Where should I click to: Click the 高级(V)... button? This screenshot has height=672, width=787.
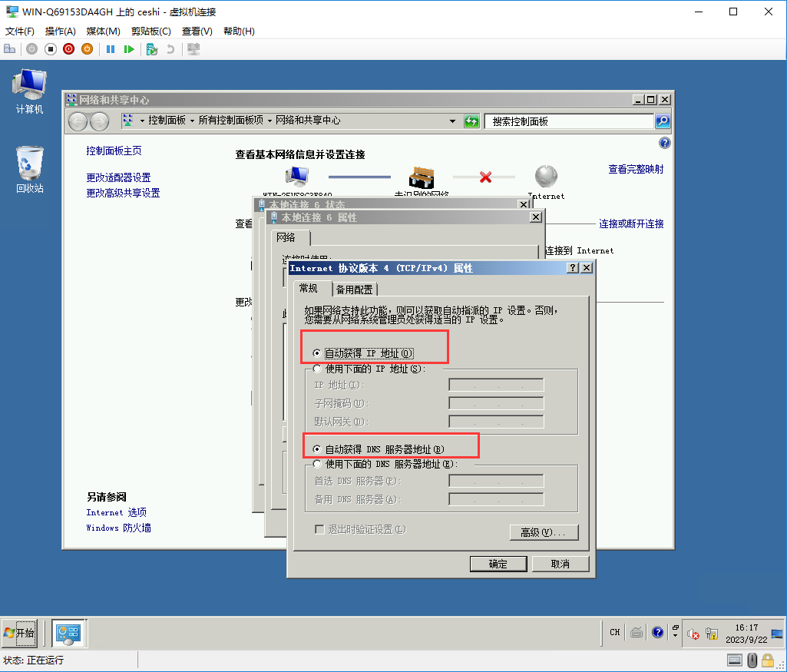(x=544, y=532)
